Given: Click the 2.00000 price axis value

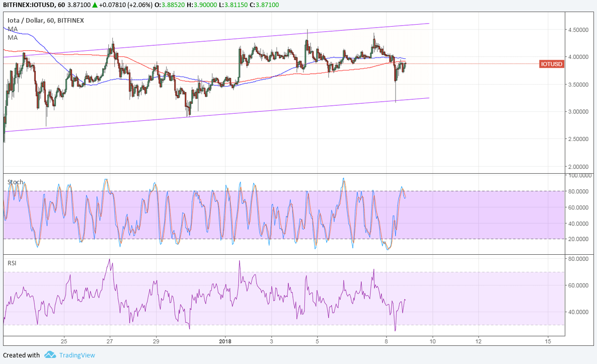Looking at the screenshot, I should [x=578, y=167].
